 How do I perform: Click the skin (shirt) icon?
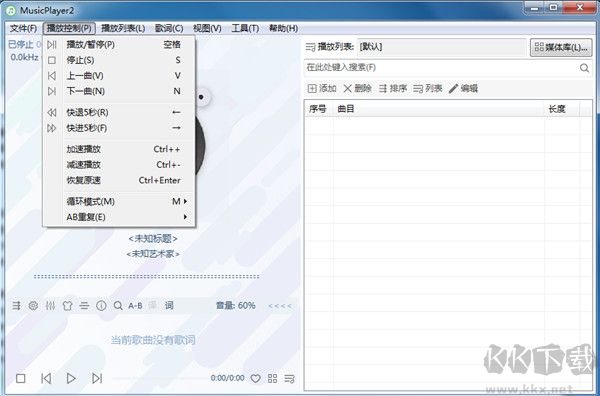coord(67,305)
